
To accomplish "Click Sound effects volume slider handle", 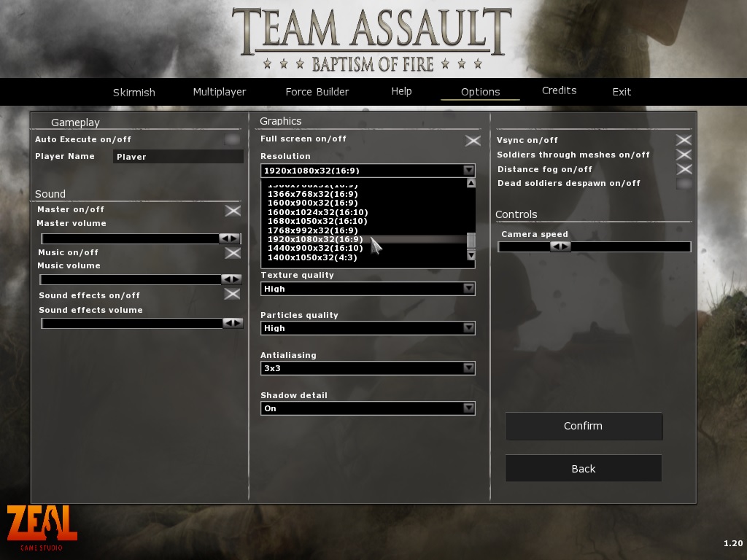I will tap(233, 323).
